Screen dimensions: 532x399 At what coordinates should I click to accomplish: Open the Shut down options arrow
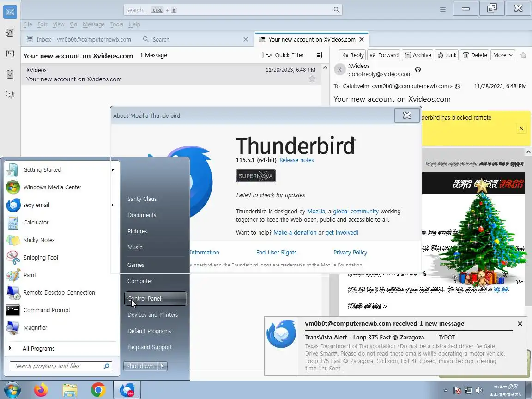pyautogui.click(x=162, y=366)
